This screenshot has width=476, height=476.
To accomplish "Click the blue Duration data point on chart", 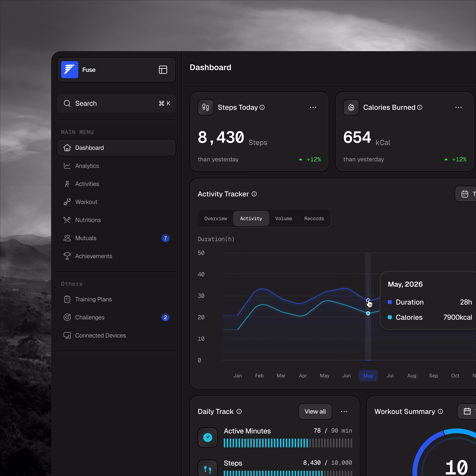I will point(368,300).
